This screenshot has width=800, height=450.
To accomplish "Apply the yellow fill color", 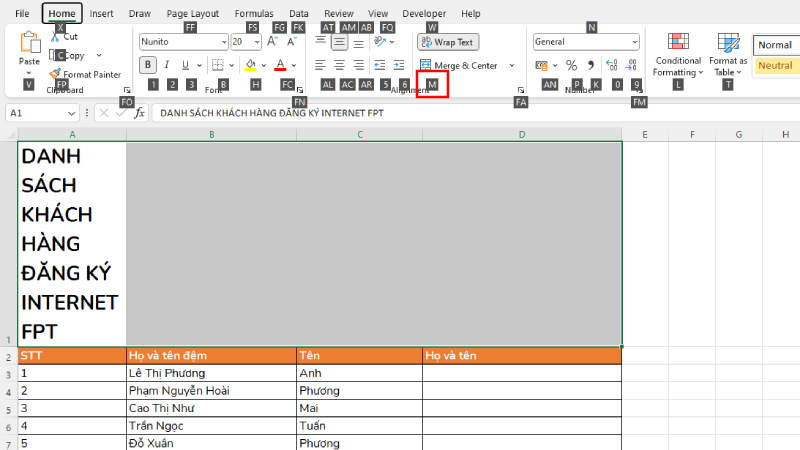I will [249, 65].
